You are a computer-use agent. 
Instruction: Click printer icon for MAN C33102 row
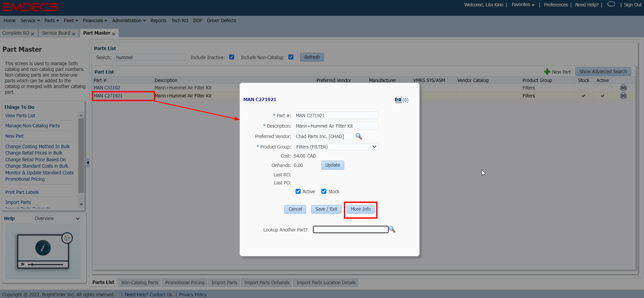623,88
